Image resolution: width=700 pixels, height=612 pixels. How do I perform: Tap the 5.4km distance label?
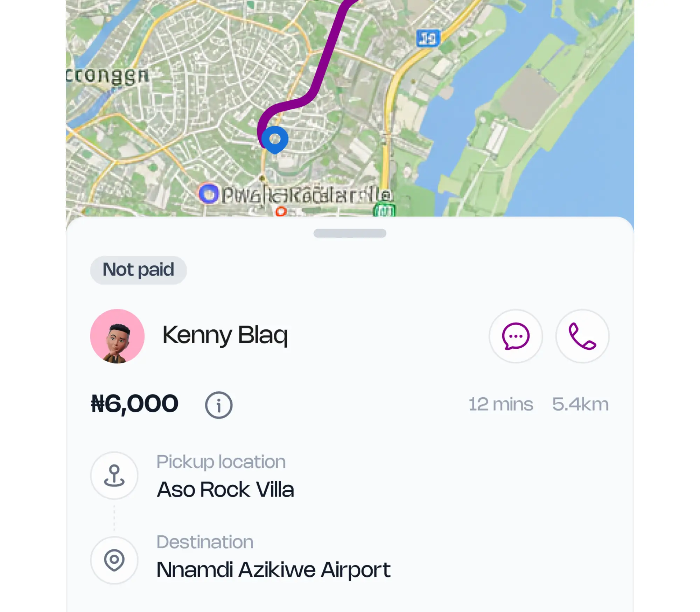580,404
